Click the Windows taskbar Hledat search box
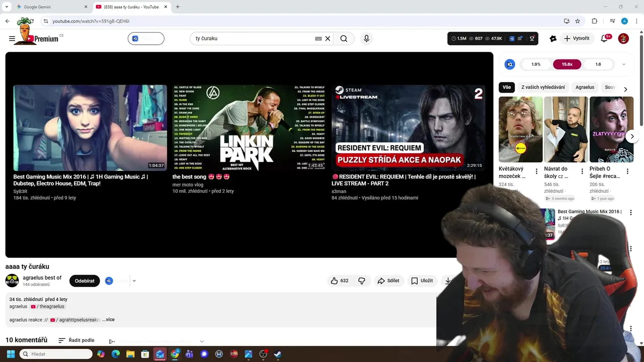Screen dimensions: 644x362 click(x=56, y=354)
